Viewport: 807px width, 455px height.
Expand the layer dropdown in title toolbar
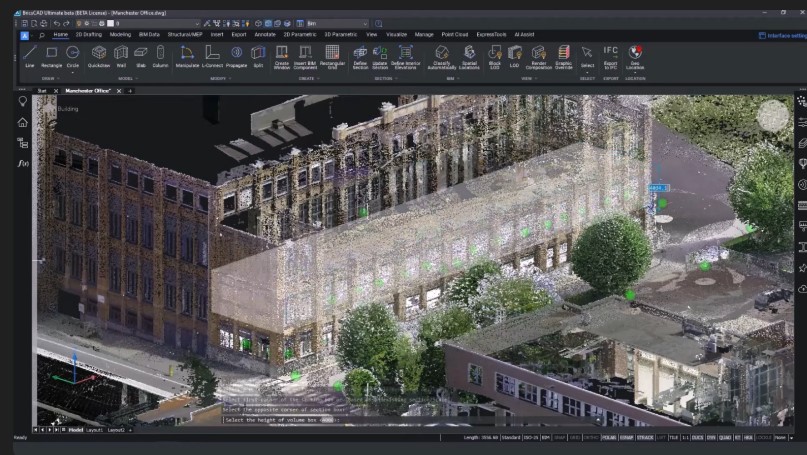(197, 22)
